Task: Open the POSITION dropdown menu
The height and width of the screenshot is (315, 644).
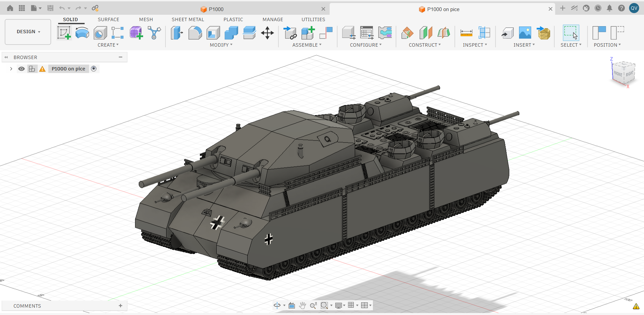Action: pyautogui.click(x=607, y=45)
